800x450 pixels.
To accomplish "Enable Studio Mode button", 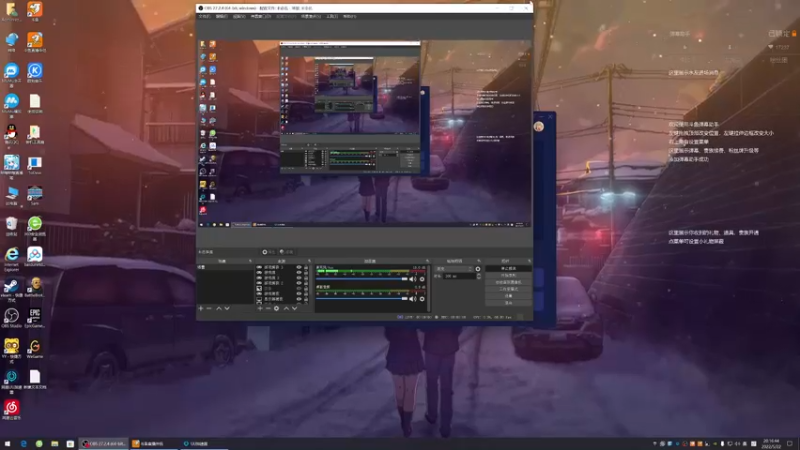I will pyautogui.click(x=508, y=289).
